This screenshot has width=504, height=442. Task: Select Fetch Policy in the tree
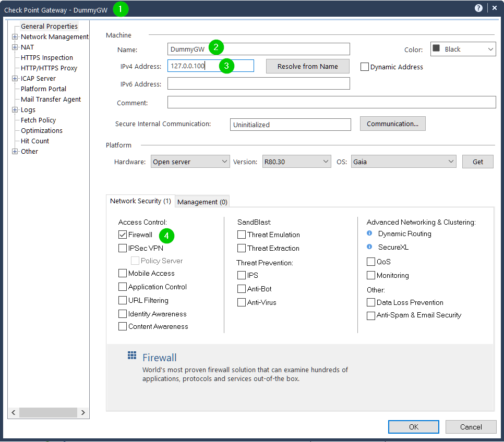(38, 120)
